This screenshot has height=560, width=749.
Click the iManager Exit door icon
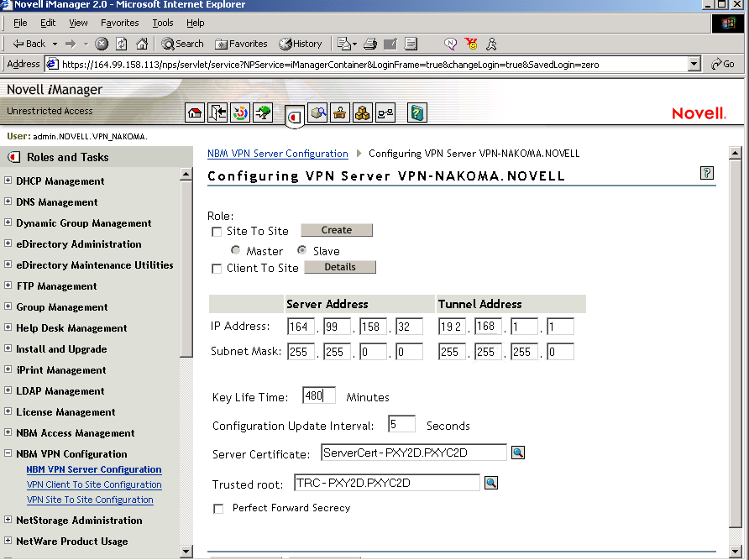218,113
